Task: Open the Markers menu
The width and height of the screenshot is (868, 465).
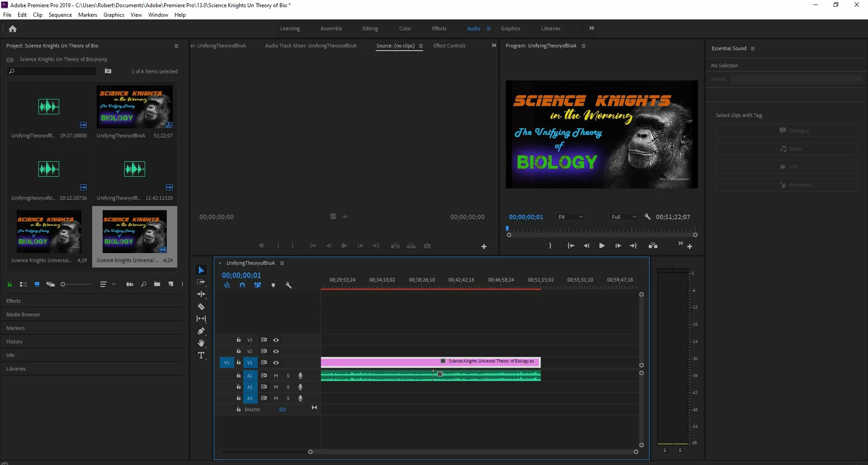Action: click(87, 14)
